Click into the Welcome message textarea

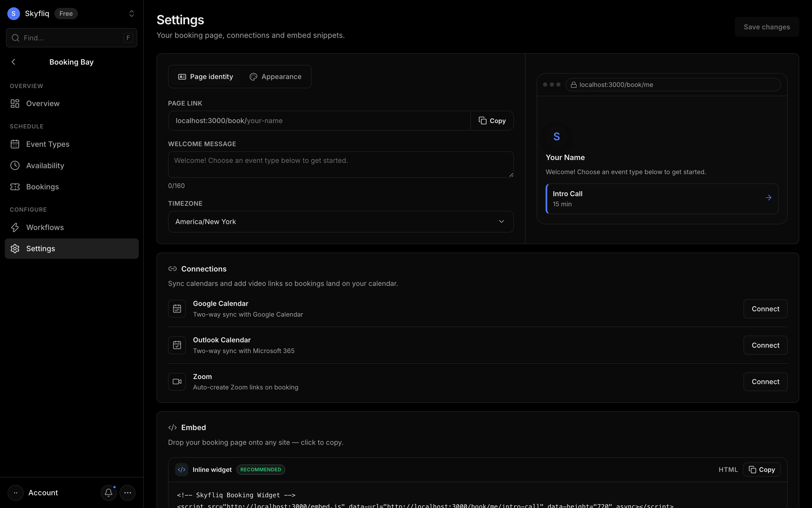coord(341,164)
